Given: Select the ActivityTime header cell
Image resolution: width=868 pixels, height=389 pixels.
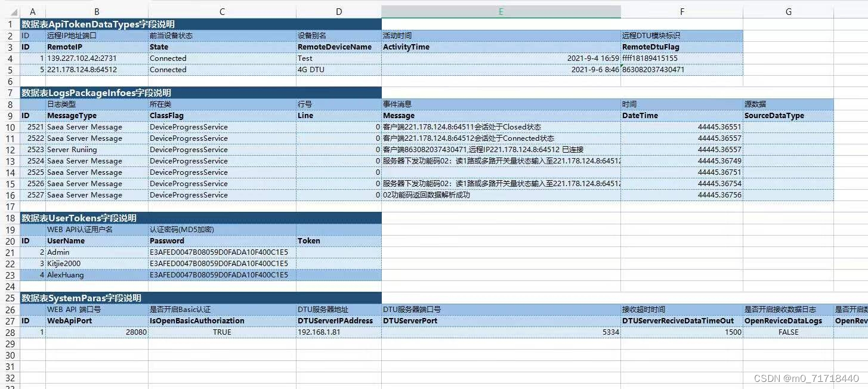Looking at the screenshot, I should tap(501, 47).
